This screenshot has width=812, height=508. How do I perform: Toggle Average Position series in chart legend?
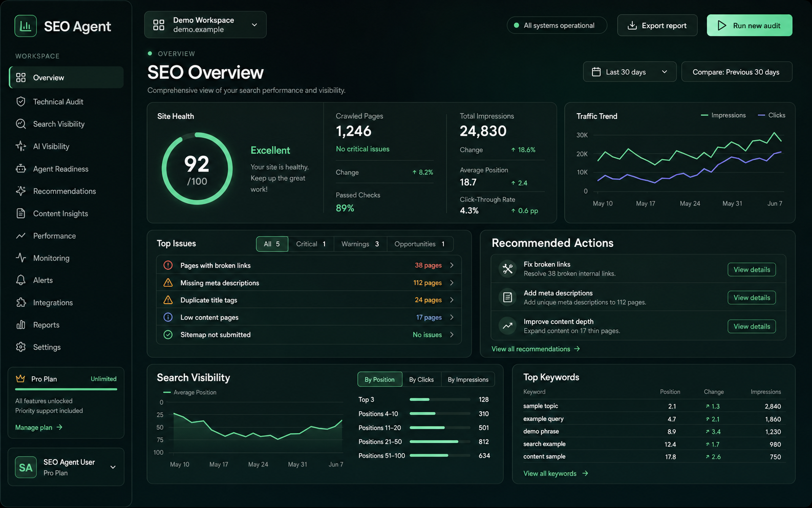coord(189,392)
